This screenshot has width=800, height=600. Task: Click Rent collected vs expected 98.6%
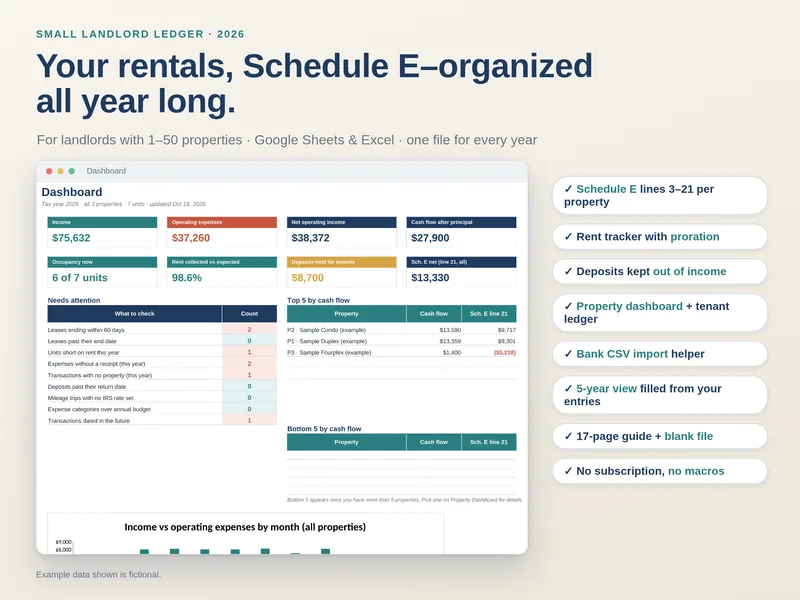click(187, 278)
